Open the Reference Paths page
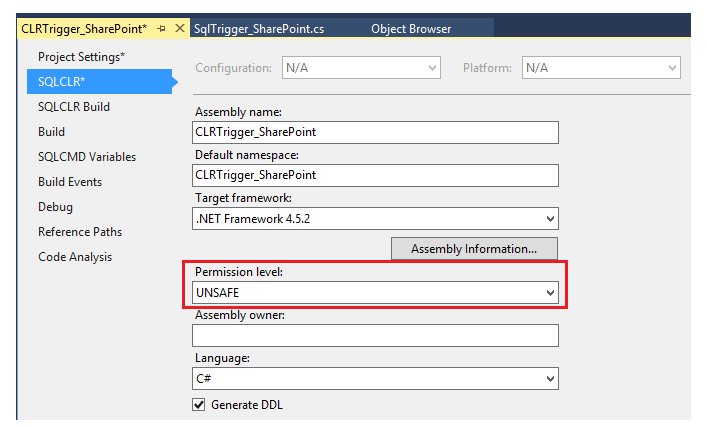 80,232
